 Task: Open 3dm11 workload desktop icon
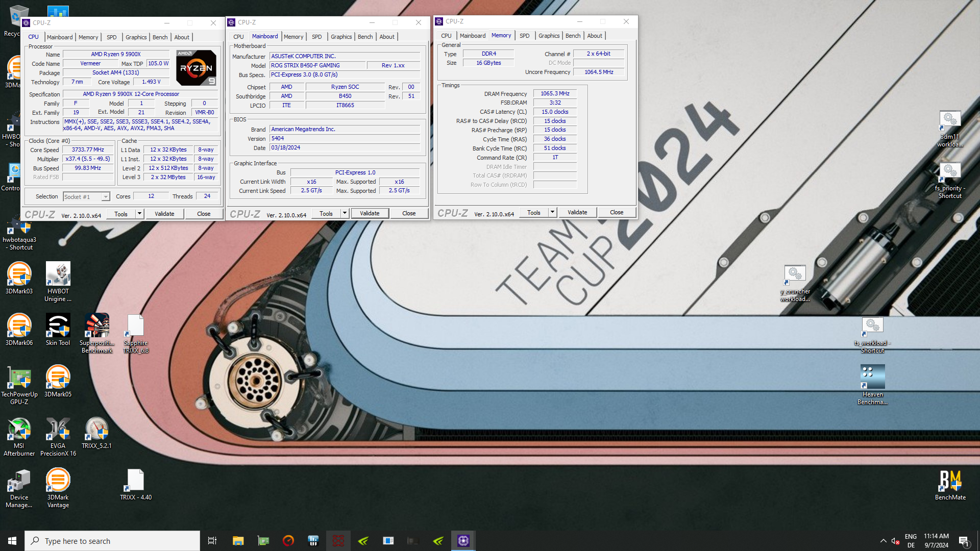click(x=950, y=129)
